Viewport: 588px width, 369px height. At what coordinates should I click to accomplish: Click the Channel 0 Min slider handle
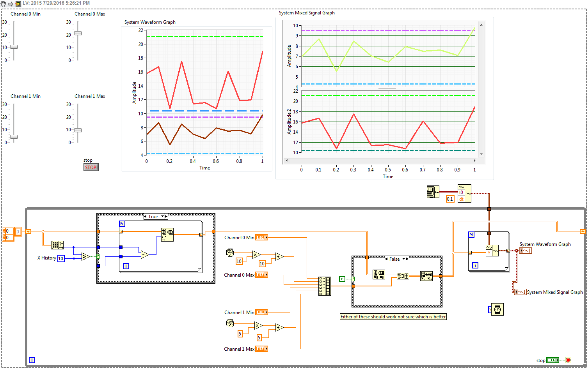tap(14, 47)
